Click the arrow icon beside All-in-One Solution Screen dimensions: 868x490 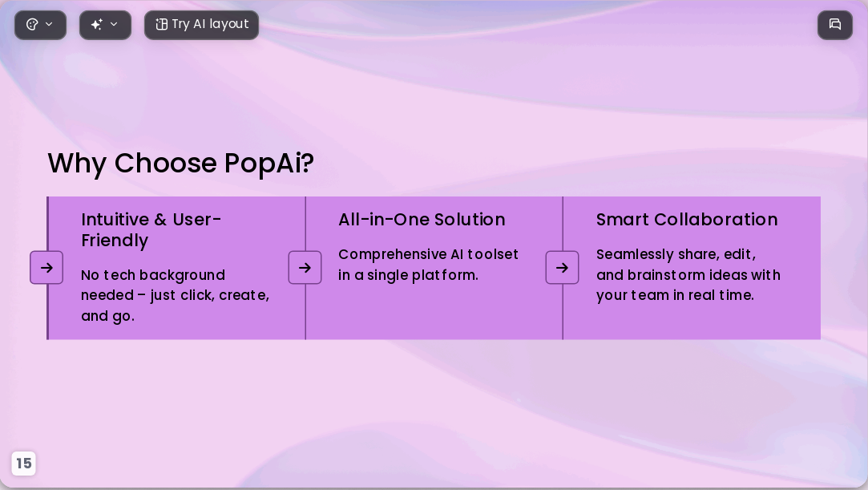click(305, 267)
